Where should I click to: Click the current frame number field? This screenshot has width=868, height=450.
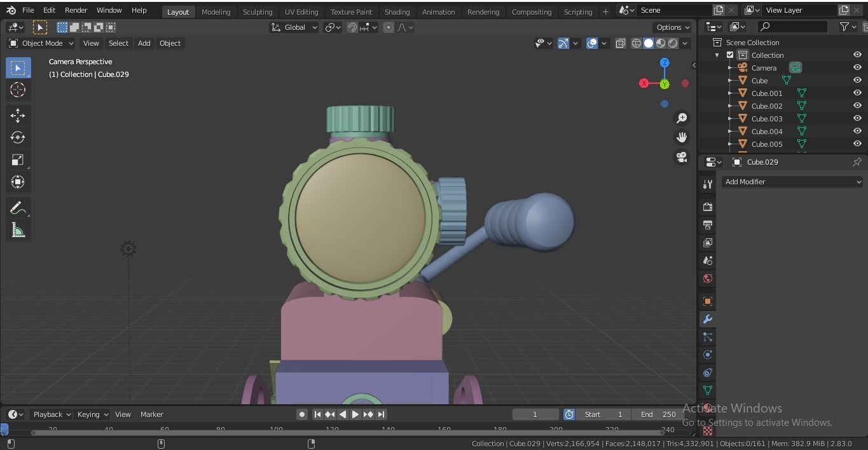click(x=535, y=414)
